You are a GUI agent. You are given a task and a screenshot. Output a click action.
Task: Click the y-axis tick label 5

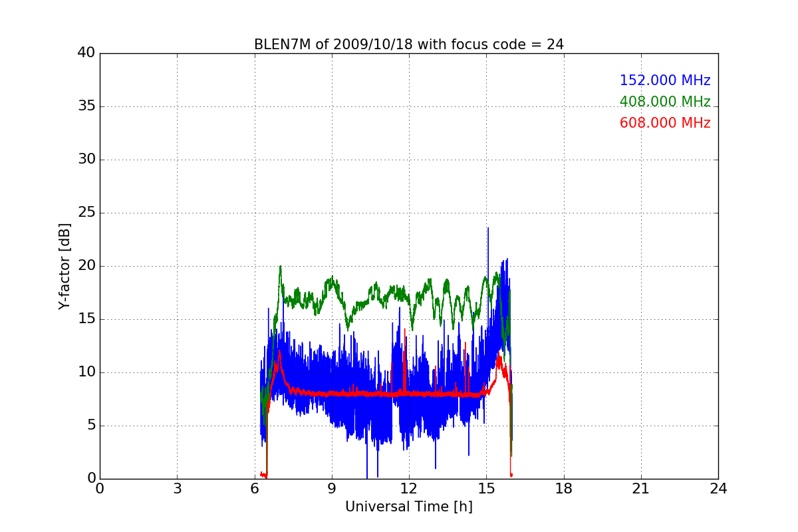(90, 426)
